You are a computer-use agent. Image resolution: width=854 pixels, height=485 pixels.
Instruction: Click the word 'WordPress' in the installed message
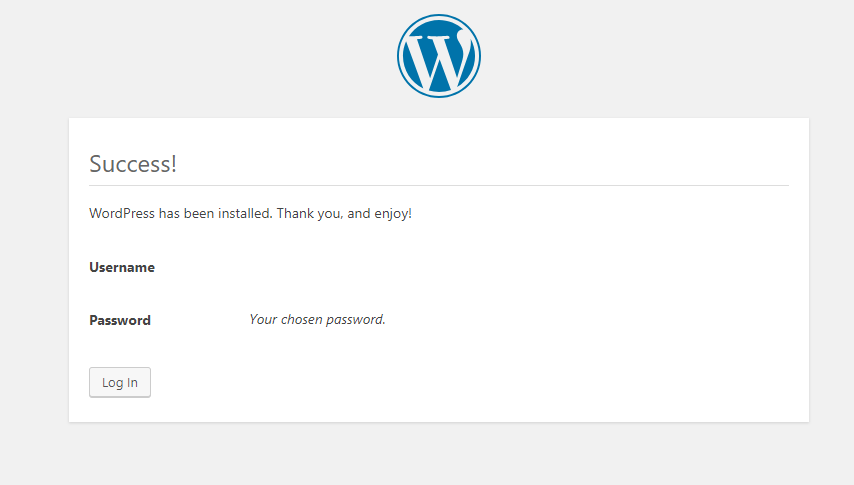tap(122, 213)
